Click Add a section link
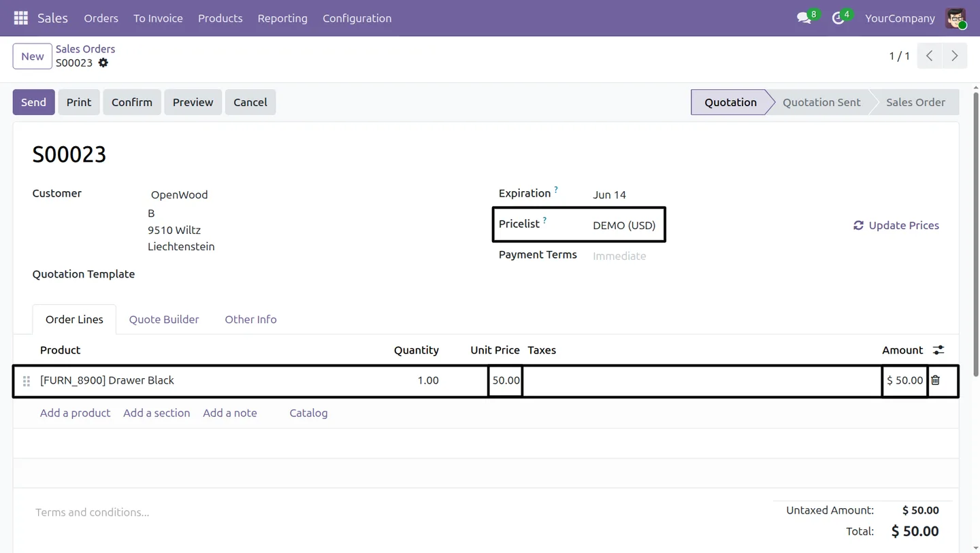This screenshot has height=553, width=980. 157,413
